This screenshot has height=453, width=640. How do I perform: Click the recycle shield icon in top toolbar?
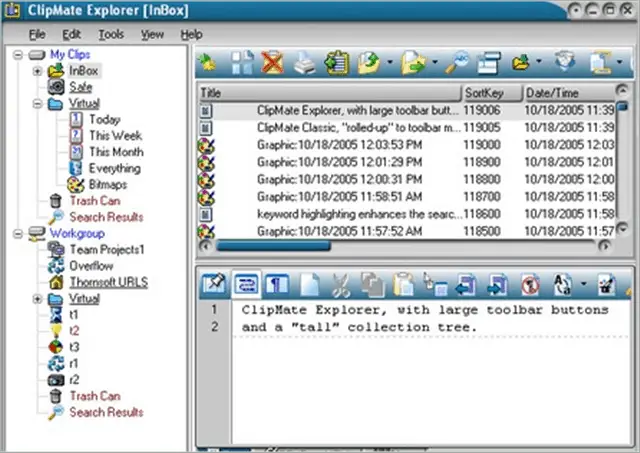[565, 62]
